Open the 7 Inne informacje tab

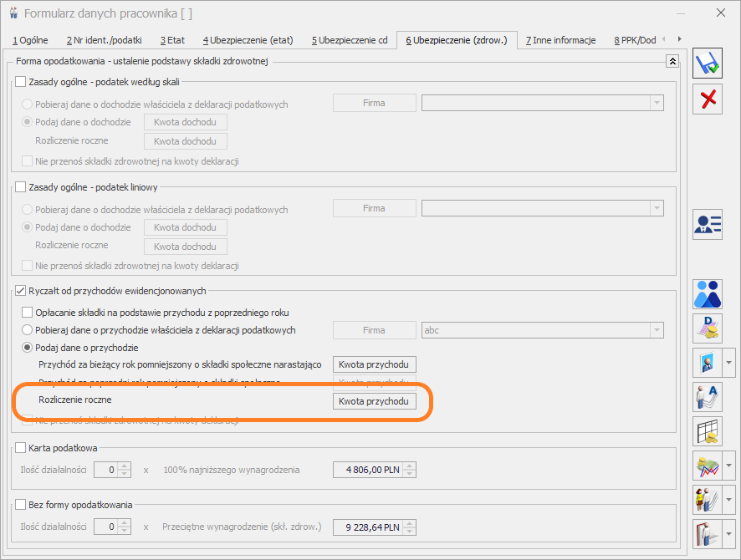[x=560, y=40]
